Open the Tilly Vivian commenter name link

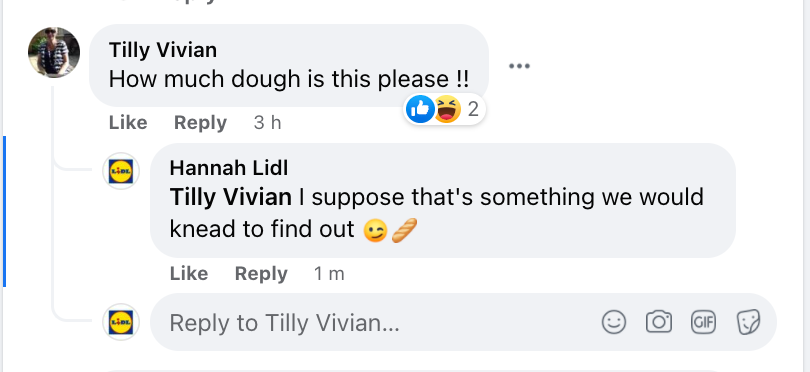click(x=163, y=50)
